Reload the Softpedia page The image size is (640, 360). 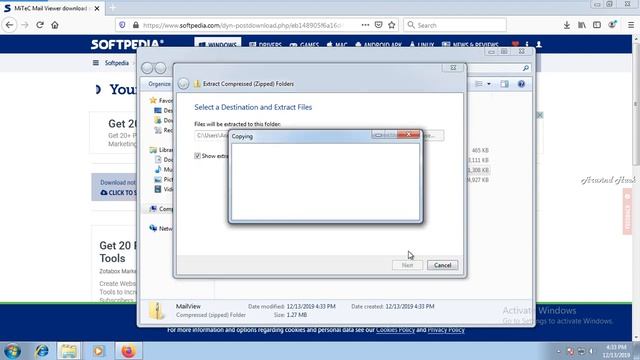tap(40, 25)
